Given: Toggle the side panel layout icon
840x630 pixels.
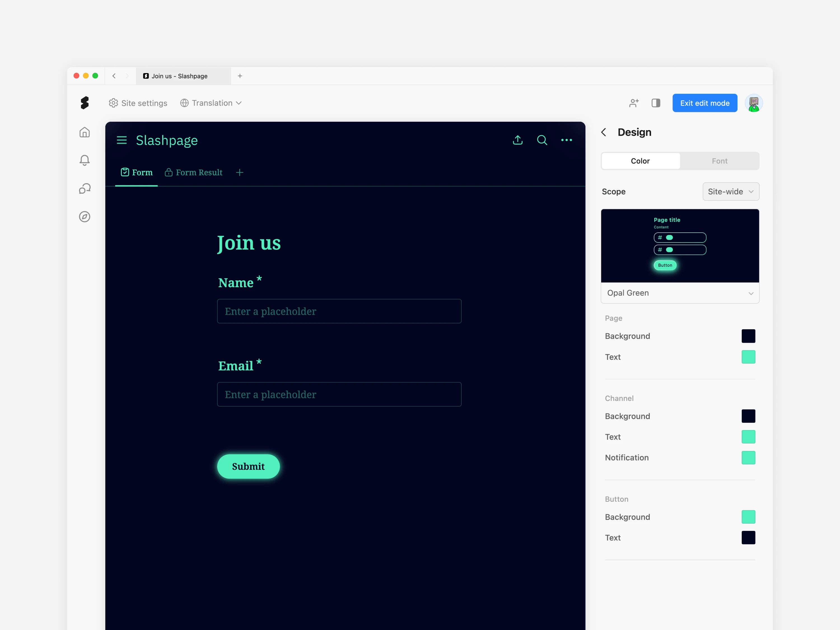Looking at the screenshot, I should pos(656,103).
